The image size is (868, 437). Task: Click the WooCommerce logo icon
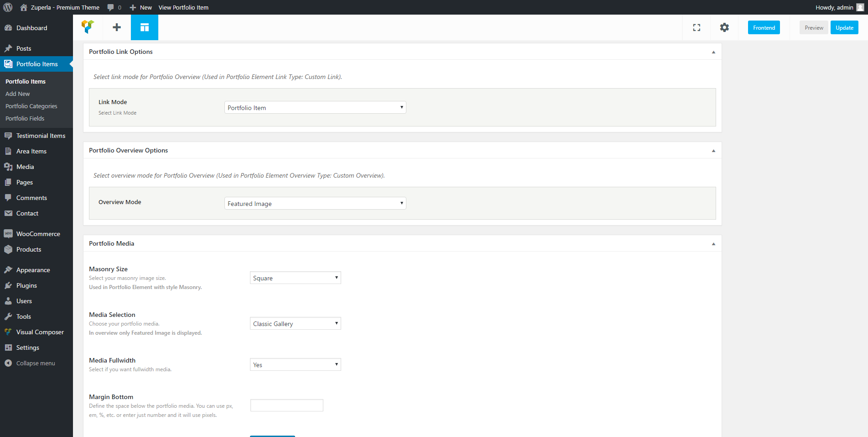pos(8,234)
